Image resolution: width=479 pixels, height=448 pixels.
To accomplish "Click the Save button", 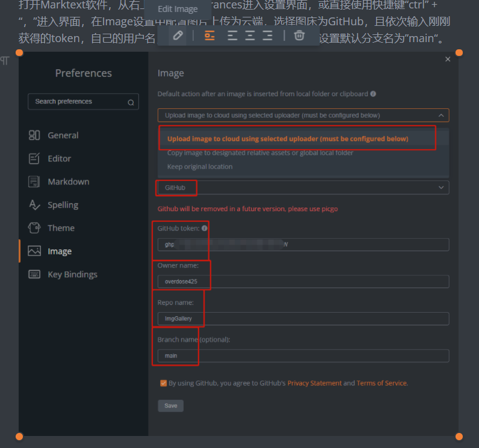I will 171,405.
